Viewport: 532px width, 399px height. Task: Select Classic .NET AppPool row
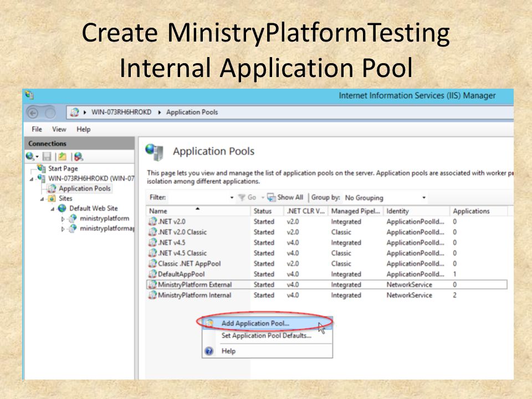327,264
